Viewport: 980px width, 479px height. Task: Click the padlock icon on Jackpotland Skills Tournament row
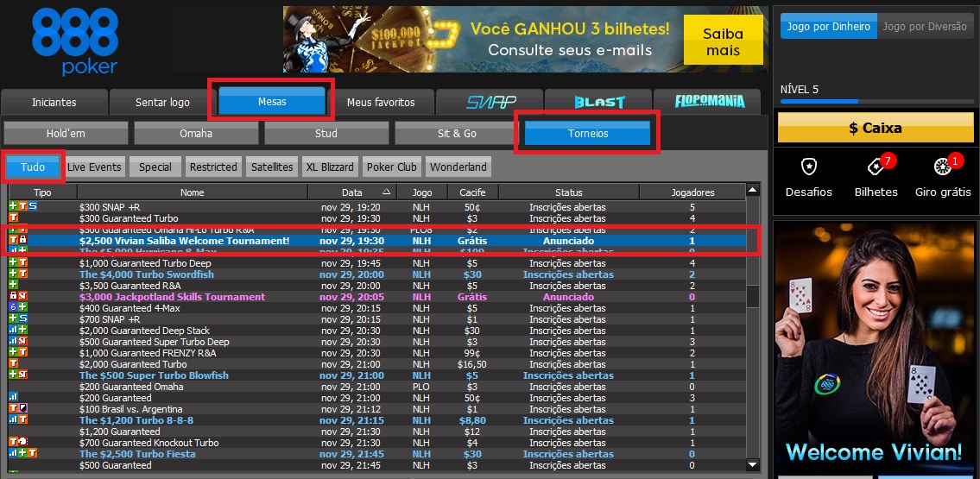(x=13, y=297)
